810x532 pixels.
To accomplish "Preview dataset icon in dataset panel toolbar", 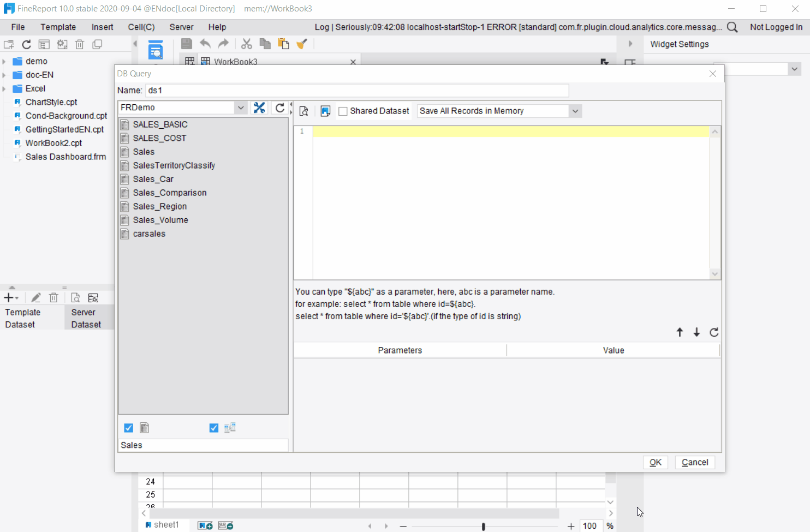I will tap(75, 298).
